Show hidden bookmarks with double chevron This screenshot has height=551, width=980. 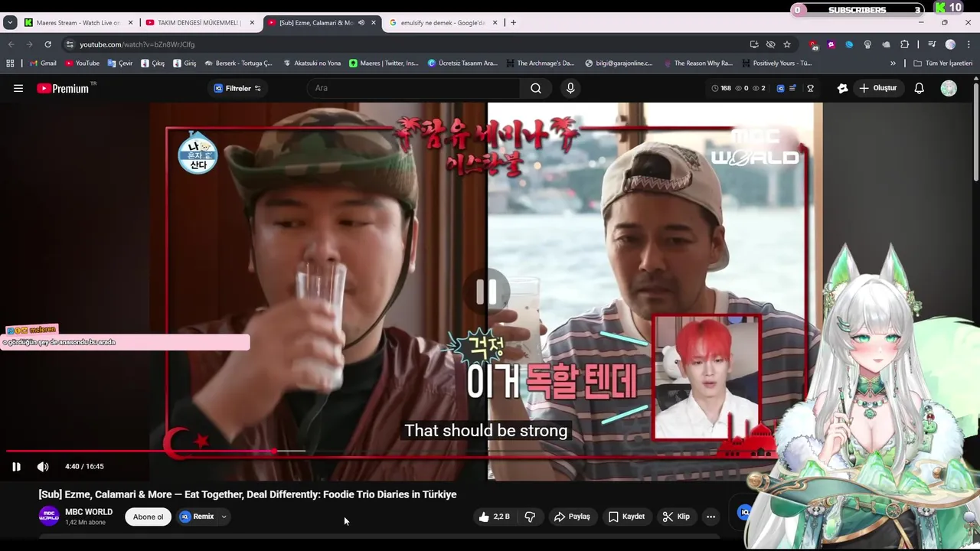point(893,64)
